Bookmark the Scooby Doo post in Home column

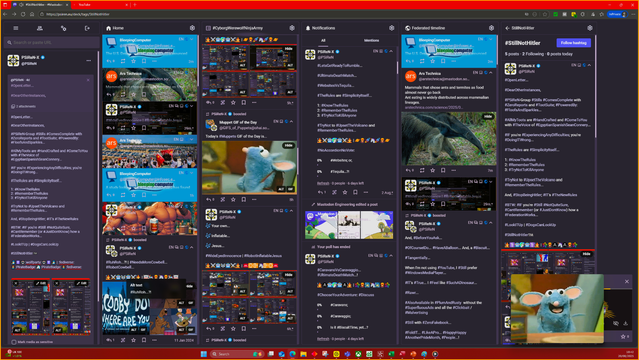pyautogui.click(x=144, y=340)
